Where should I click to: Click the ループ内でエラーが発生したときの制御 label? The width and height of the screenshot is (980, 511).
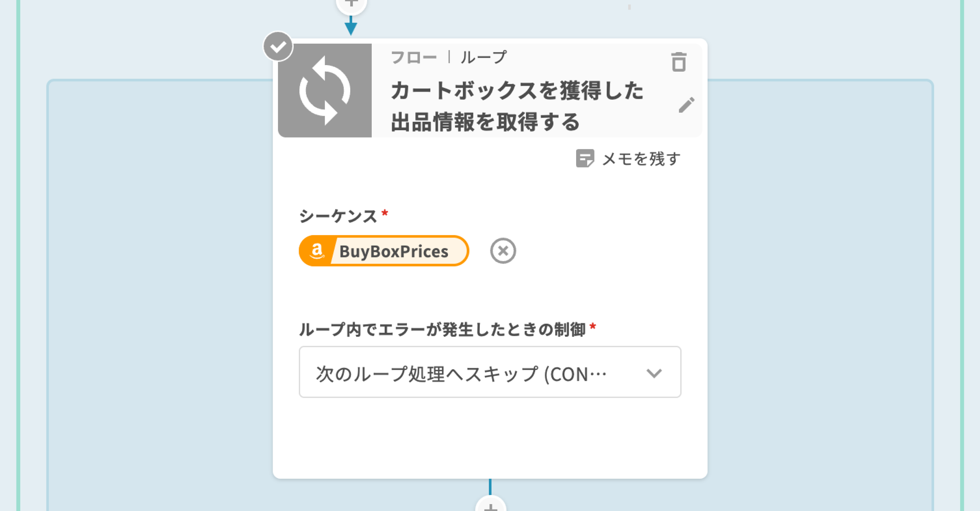coord(442,329)
